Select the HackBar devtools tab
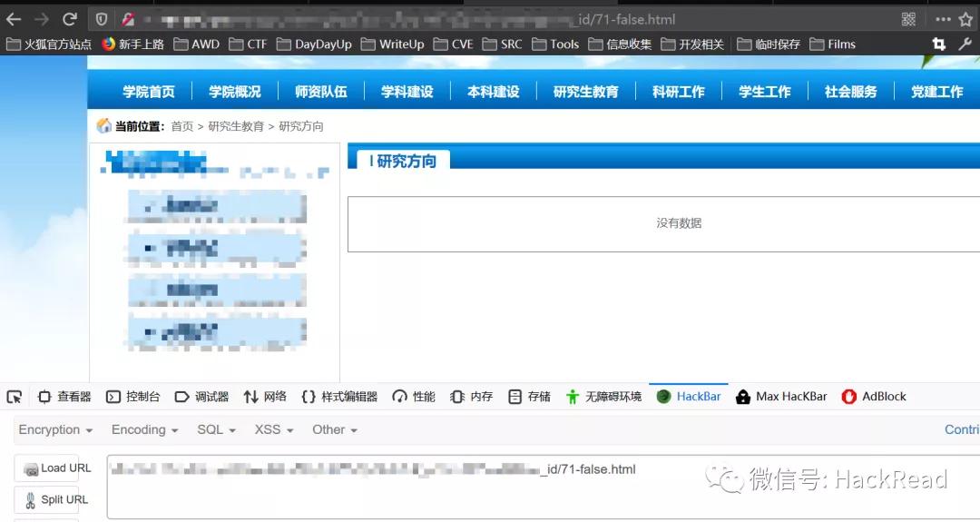The height and width of the screenshot is (522, 980). 689,397
